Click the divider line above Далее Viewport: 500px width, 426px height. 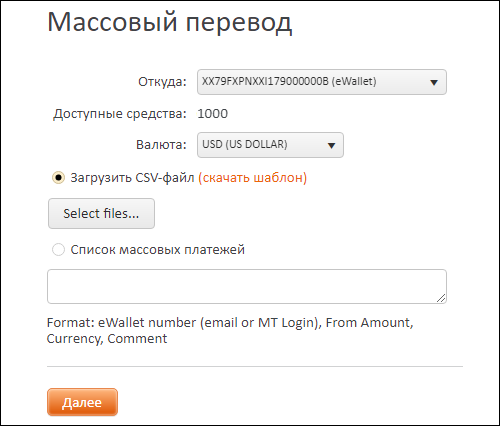[255, 366]
